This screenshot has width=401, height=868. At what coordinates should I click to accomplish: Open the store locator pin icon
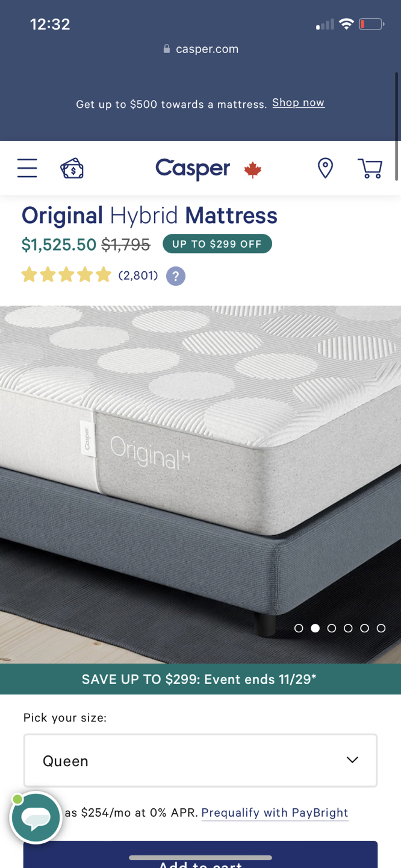[x=325, y=168]
